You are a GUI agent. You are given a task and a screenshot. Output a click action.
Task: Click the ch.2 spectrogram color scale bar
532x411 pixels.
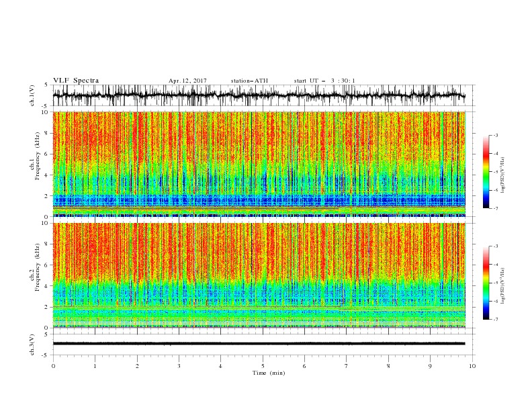[486, 283]
